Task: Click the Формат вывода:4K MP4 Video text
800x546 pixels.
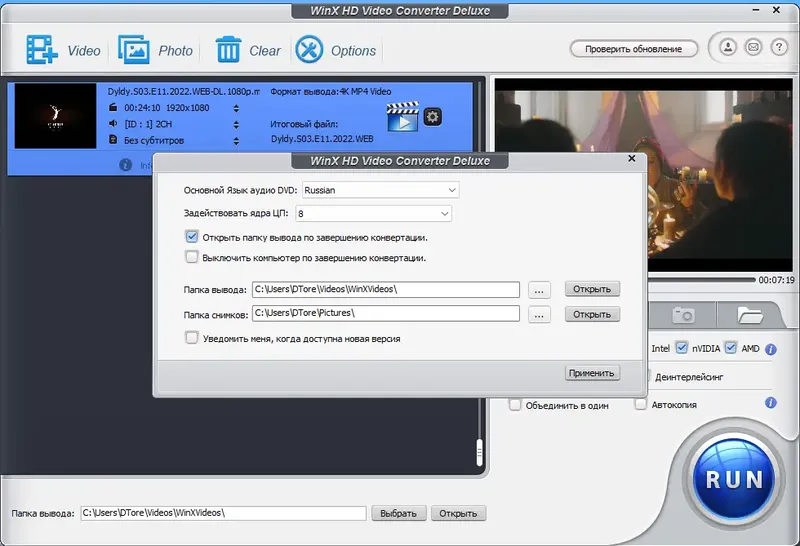Action: 331,92
